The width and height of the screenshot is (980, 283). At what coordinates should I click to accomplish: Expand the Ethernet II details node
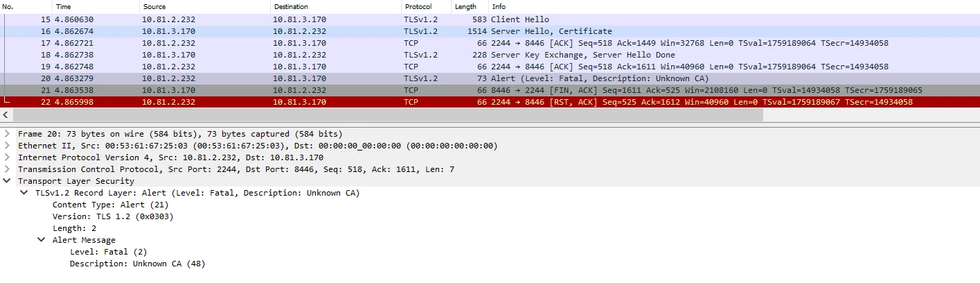(7, 146)
